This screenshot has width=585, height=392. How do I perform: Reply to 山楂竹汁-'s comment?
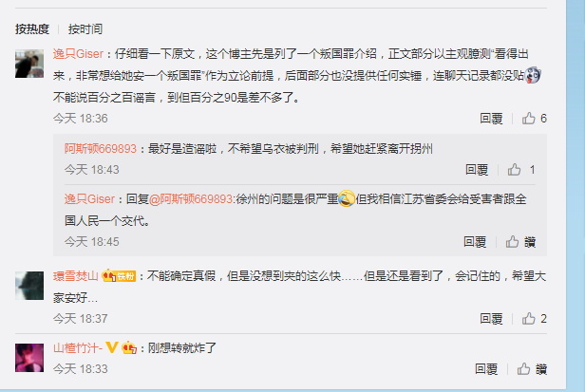[486, 369]
